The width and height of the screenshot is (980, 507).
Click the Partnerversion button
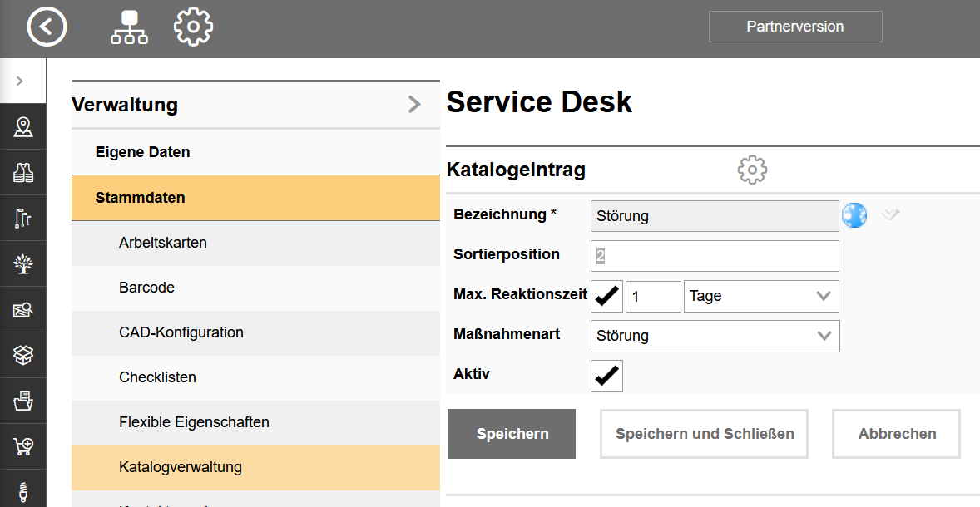coord(795,27)
